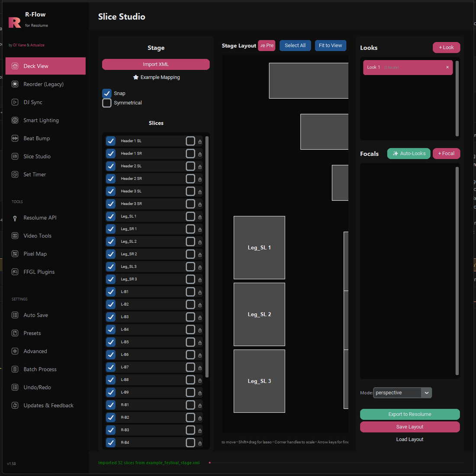Tick the empty box for R-B4
Viewport: 476px width, 476px height.
tap(190, 443)
